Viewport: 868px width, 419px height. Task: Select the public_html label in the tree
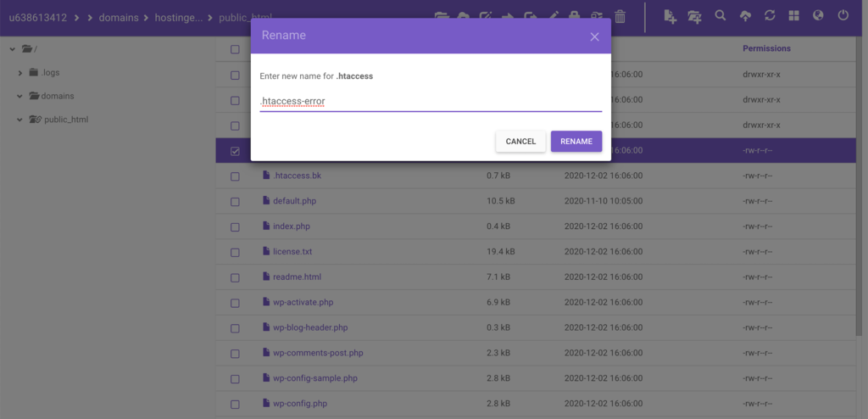[x=66, y=119]
